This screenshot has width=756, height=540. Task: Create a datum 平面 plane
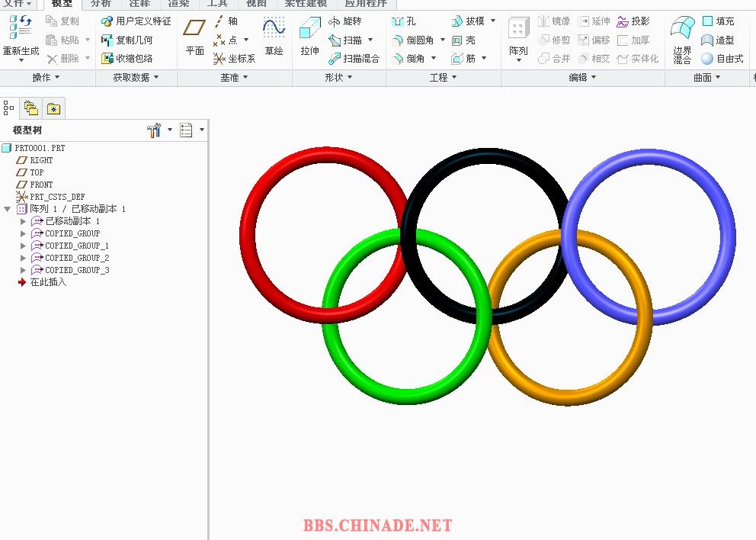point(195,36)
